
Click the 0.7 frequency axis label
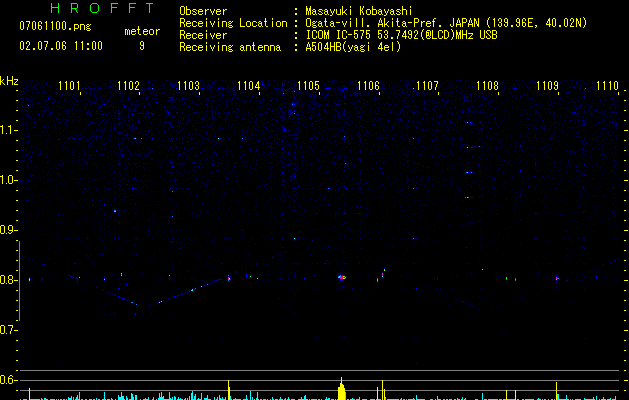click(8, 330)
